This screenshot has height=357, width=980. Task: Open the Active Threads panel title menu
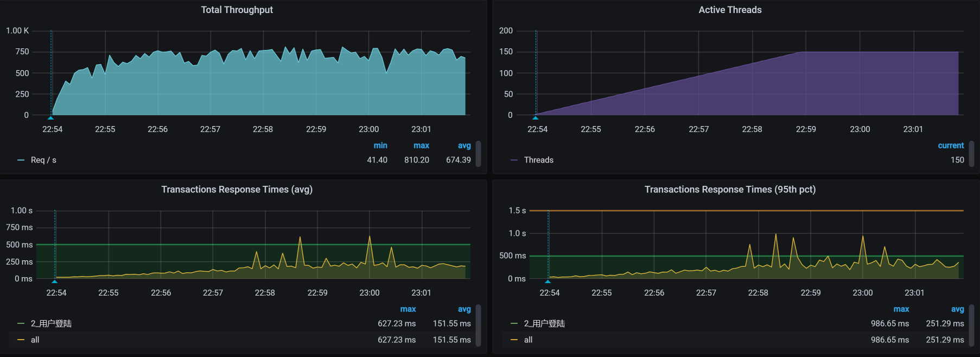(730, 10)
